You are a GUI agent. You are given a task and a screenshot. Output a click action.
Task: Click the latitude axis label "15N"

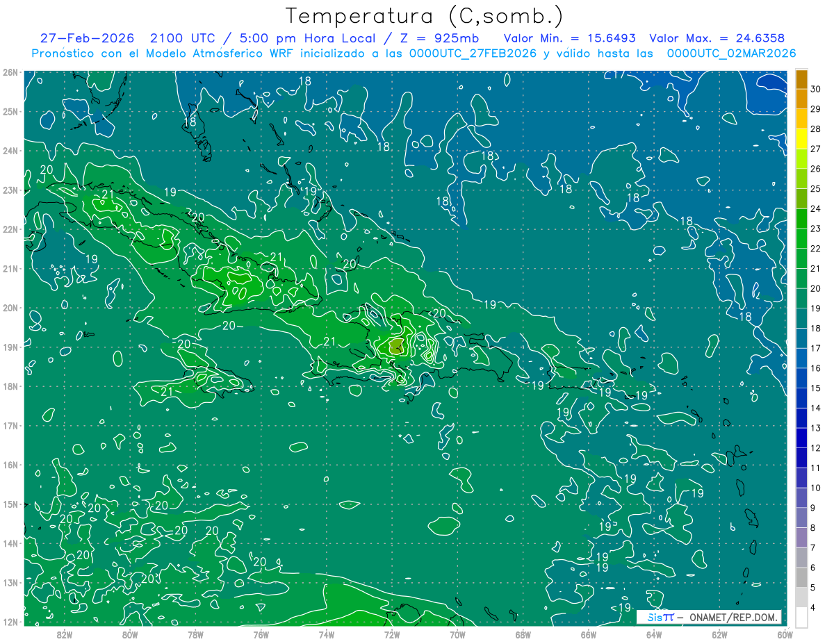[x=10, y=504]
